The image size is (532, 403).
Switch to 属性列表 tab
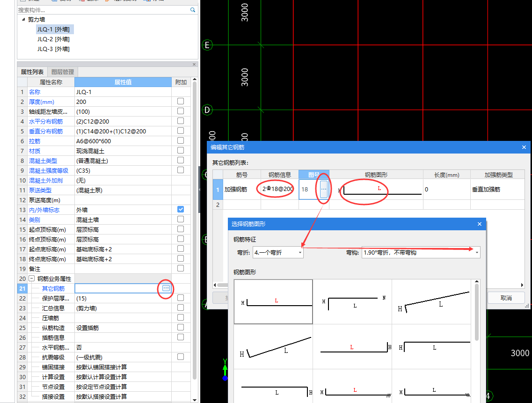tap(32, 72)
